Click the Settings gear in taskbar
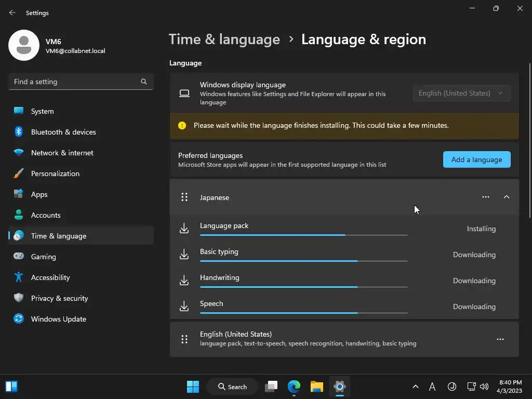Viewport: 532px width, 399px height. [339, 387]
